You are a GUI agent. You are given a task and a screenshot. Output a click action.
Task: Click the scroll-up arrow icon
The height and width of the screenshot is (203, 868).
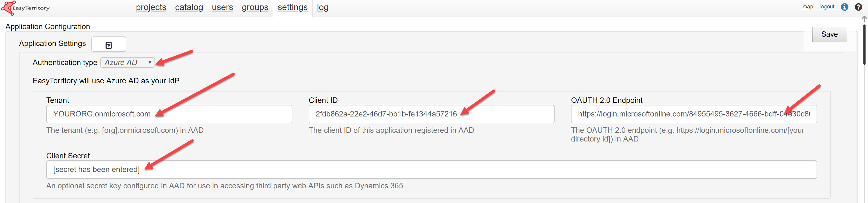(x=864, y=19)
